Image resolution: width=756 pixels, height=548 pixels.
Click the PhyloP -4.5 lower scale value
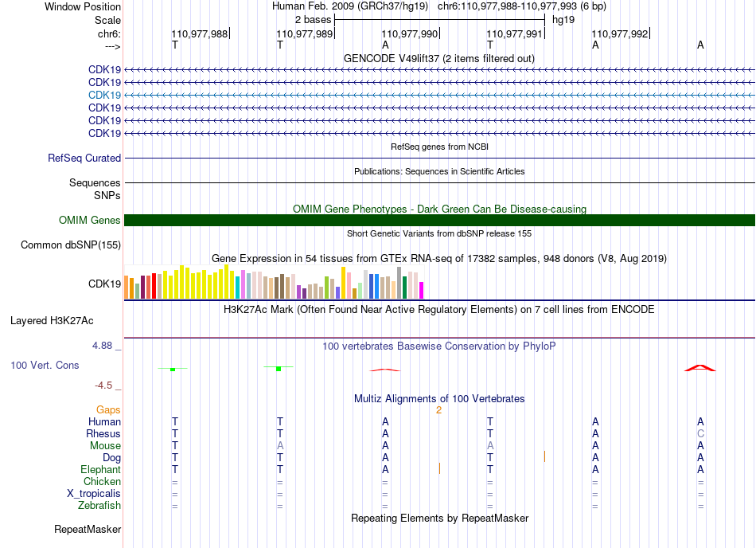(103, 385)
